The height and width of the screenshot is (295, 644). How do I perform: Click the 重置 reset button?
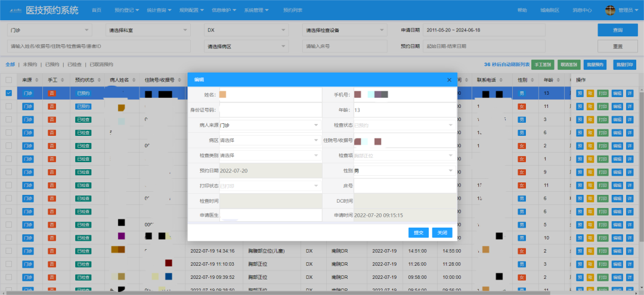(617, 46)
